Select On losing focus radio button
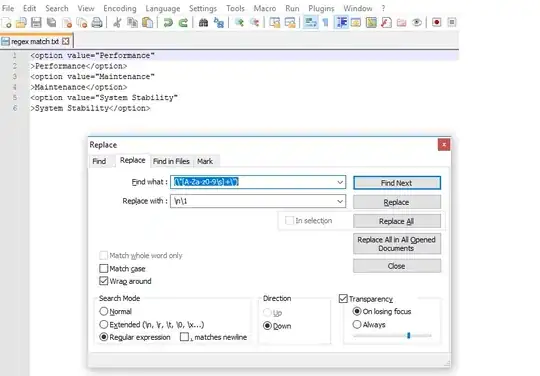Viewport: 540px width, 376px height. [x=357, y=311]
